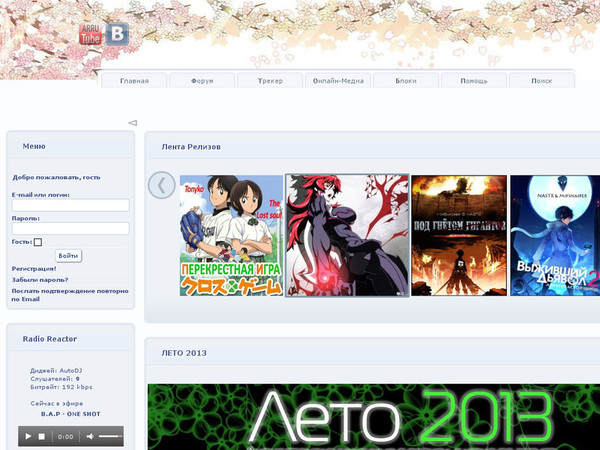Open the Онлайн-Медиа tab
The width and height of the screenshot is (600, 450).
click(338, 81)
